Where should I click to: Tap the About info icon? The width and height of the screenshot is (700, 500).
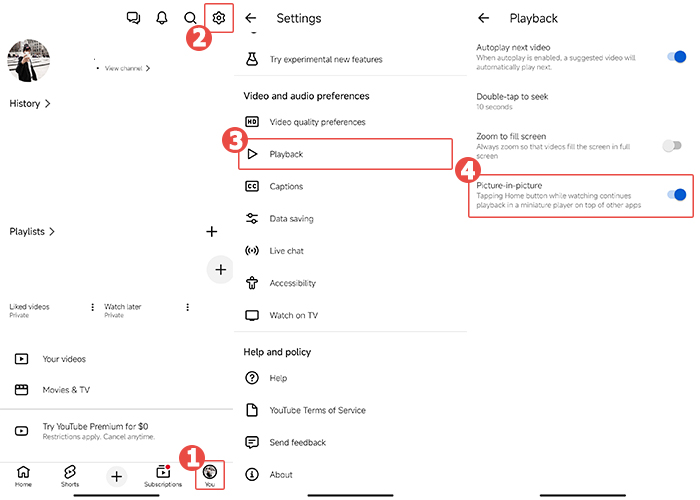pos(252,474)
